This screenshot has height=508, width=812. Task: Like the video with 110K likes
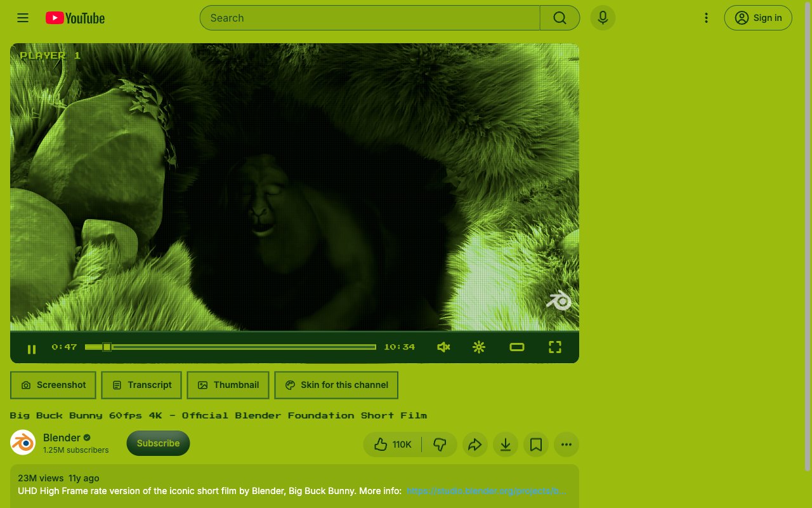393,444
